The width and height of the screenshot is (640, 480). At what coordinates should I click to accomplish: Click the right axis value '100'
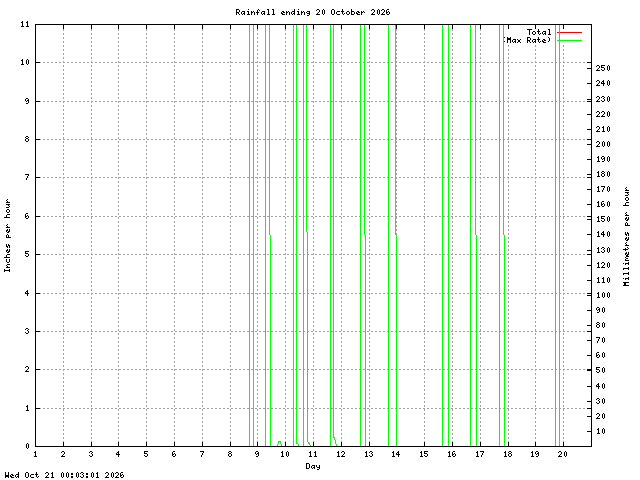pyautogui.click(x=603, y=295)
